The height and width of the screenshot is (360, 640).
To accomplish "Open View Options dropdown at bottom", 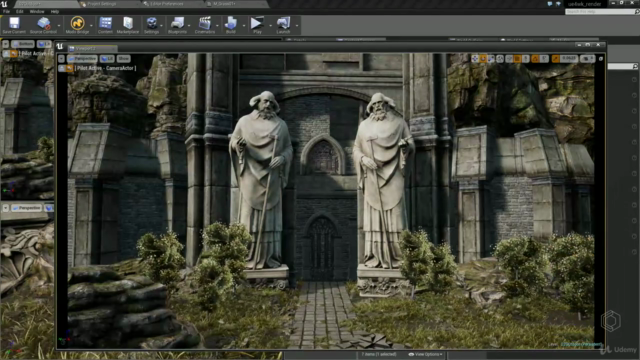I will click(x=426, y=354).
